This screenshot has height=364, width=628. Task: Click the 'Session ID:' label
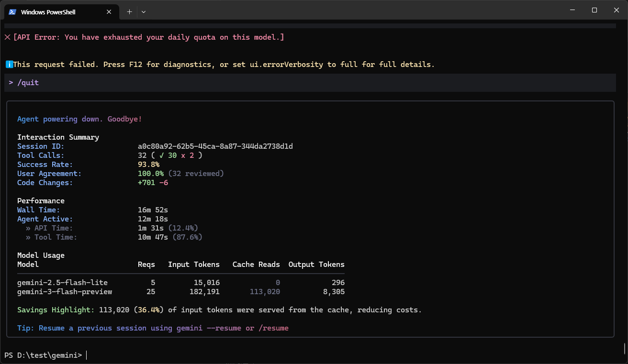click(x=41, y=146)
